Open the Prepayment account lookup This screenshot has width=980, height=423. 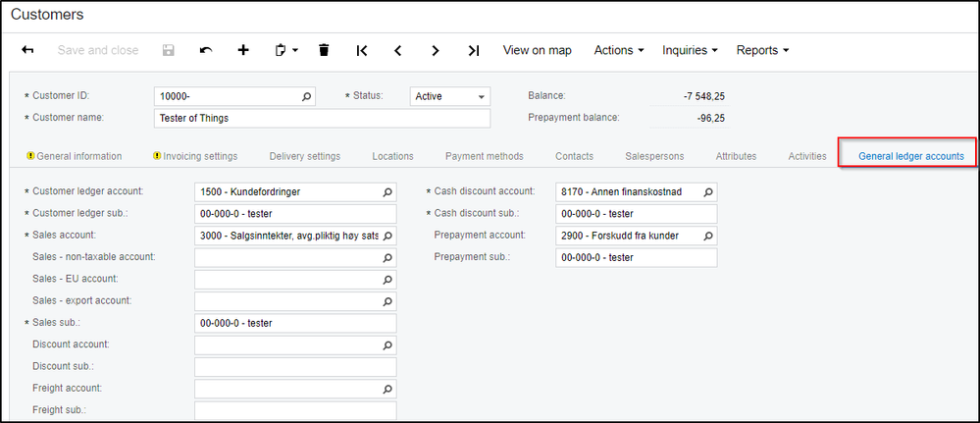[x=708, y=236]
